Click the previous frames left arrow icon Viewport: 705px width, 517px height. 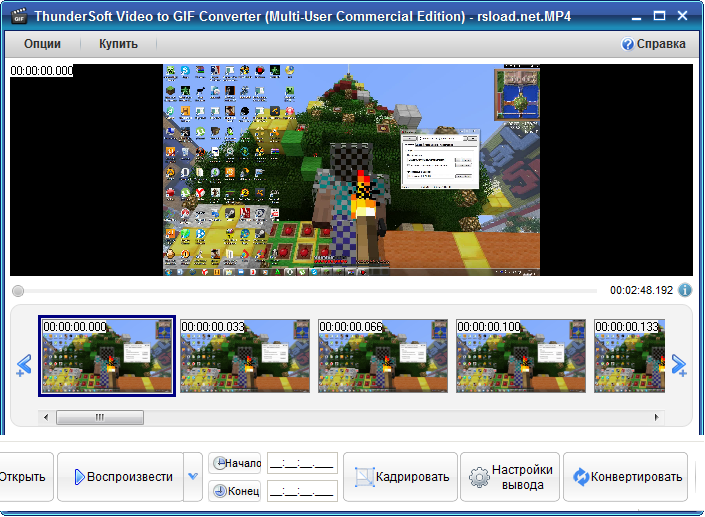click(x=24, y=365)
